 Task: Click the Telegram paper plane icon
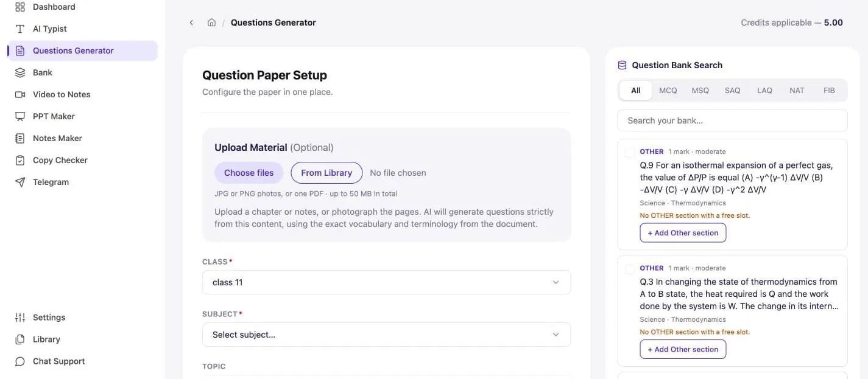[20, 182]
